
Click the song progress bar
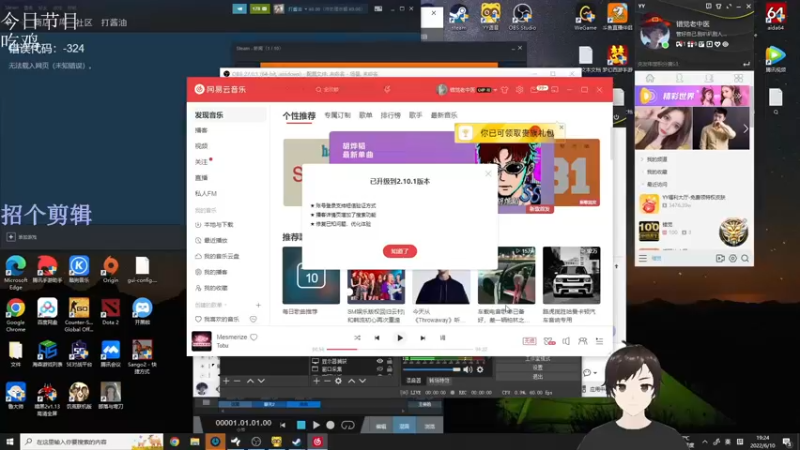point(400,349)
